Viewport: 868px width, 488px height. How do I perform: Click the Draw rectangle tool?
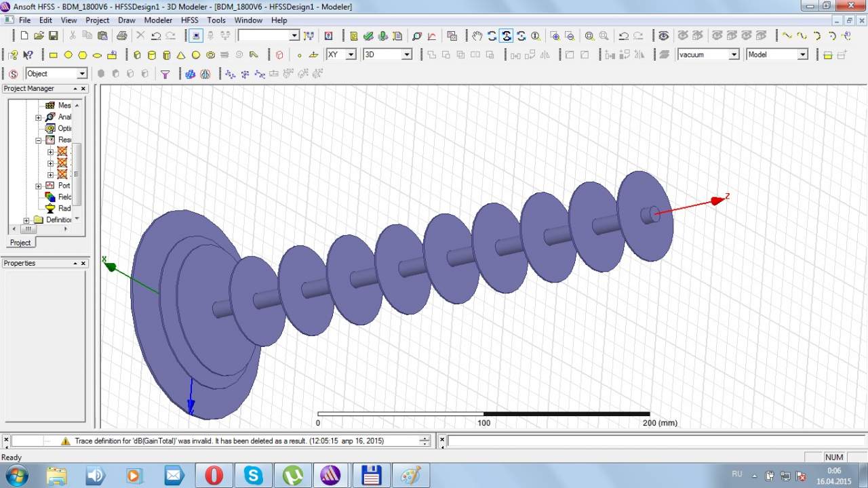tap(54, 55)
